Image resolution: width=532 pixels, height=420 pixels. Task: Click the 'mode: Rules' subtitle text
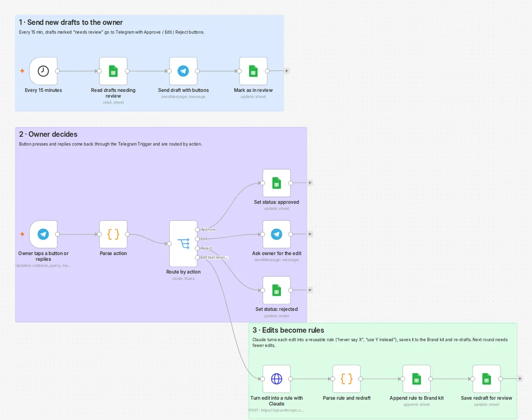(183, 279)
